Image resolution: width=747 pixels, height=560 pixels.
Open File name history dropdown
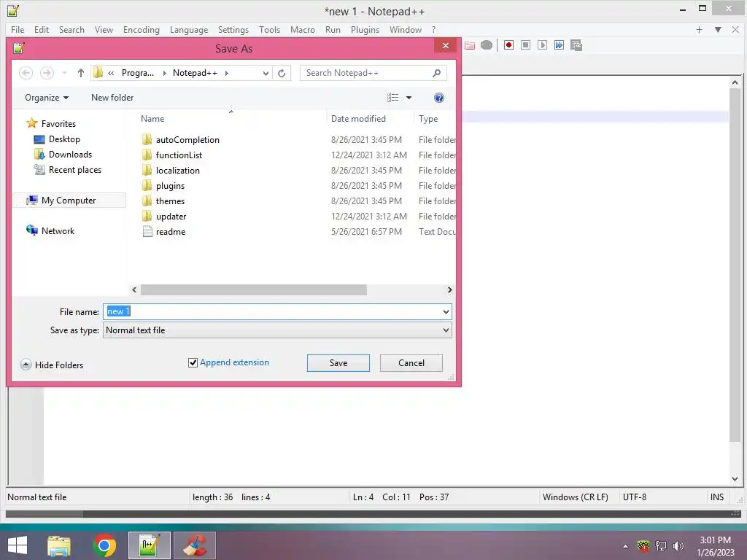pyautogui.click(x=446, y=312)
